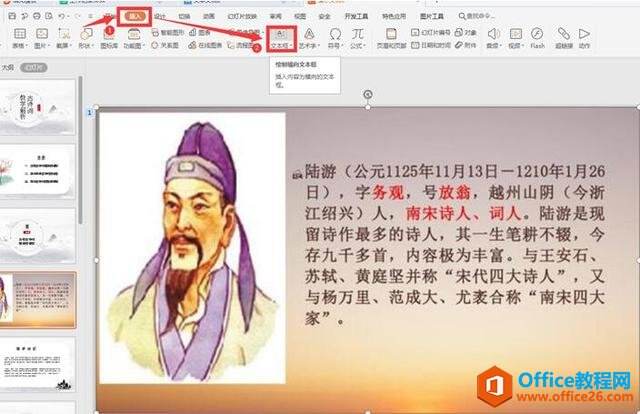640x414 pixels.
Task: Open the undo history dropdown arrow
Action: [x=68, y=17]
